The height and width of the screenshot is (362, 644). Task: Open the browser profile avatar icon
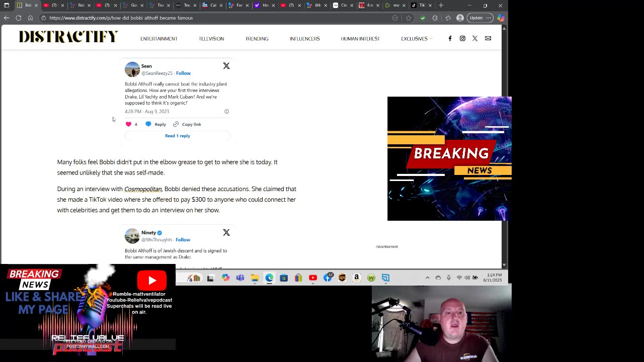tap(460, 18)
